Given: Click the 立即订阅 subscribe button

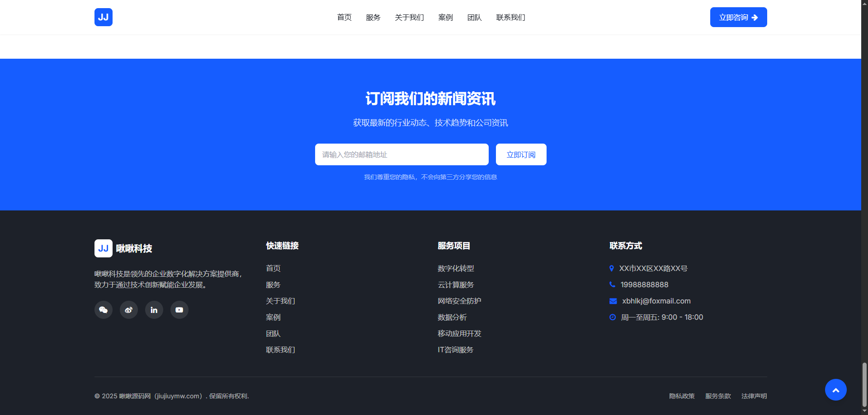Looking at the screenshot, I should (521, 154).
